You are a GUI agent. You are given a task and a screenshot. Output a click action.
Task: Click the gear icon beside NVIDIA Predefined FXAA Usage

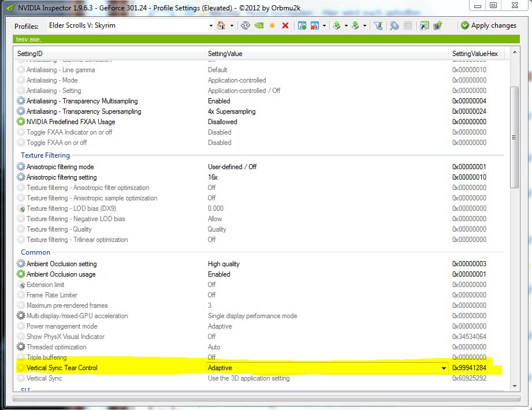click(21, 122)
